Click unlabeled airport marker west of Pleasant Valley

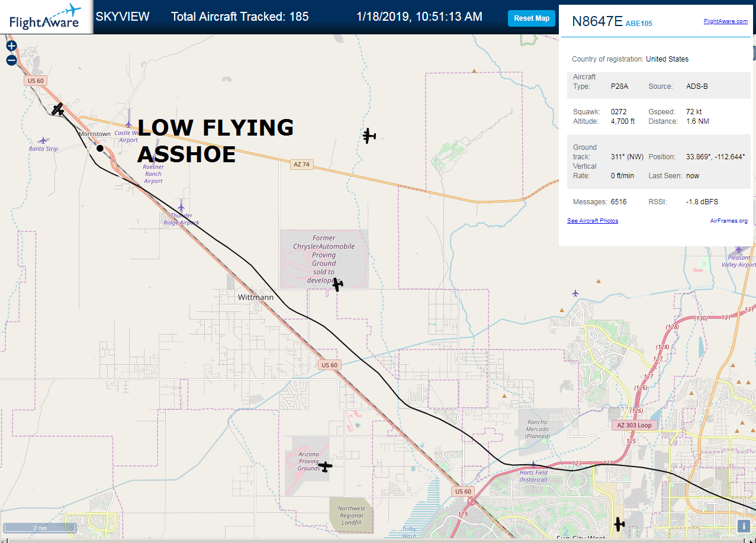(x=575, y=293)
